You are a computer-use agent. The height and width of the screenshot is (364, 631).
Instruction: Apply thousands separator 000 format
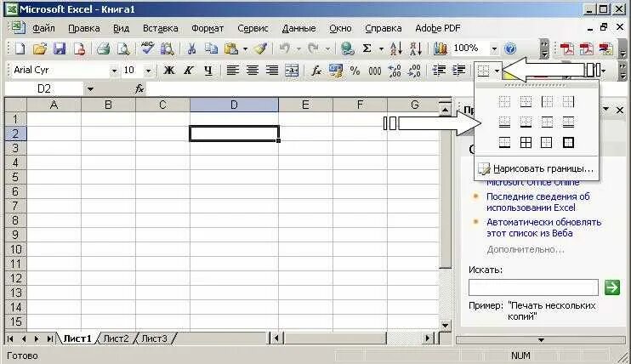[x=375, y=71]
